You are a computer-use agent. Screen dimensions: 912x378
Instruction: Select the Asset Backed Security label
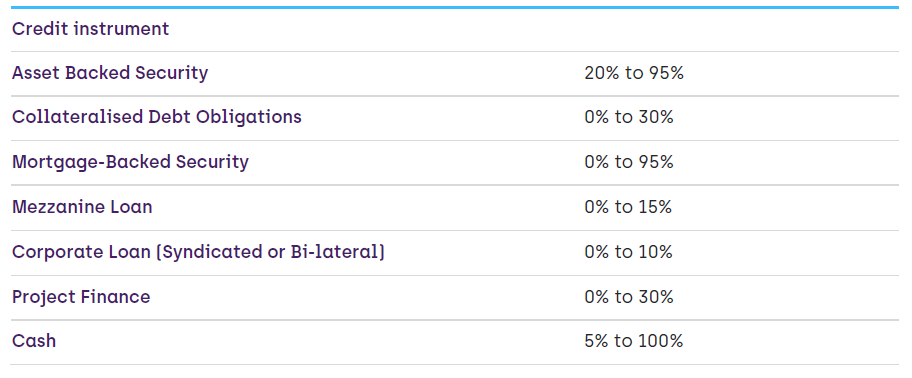[x=110, y=73]
